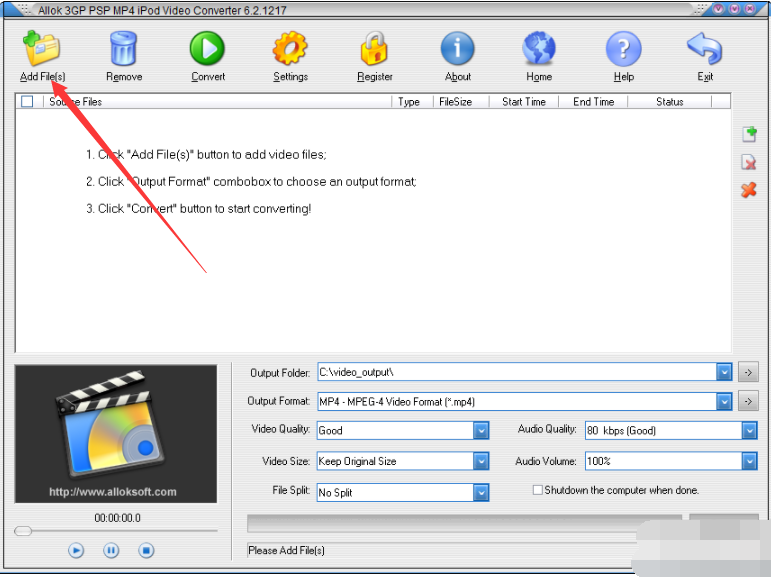Click the Convert toolbar label
This screenshot has width=771, height=577.
208,77
